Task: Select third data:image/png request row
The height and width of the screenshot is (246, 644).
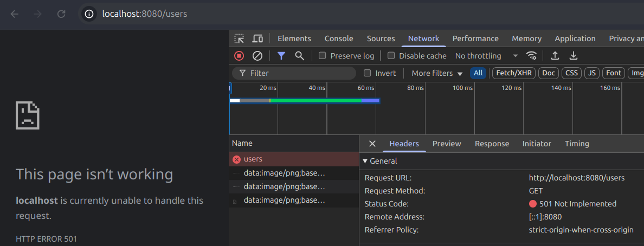Action: (294, 200)
